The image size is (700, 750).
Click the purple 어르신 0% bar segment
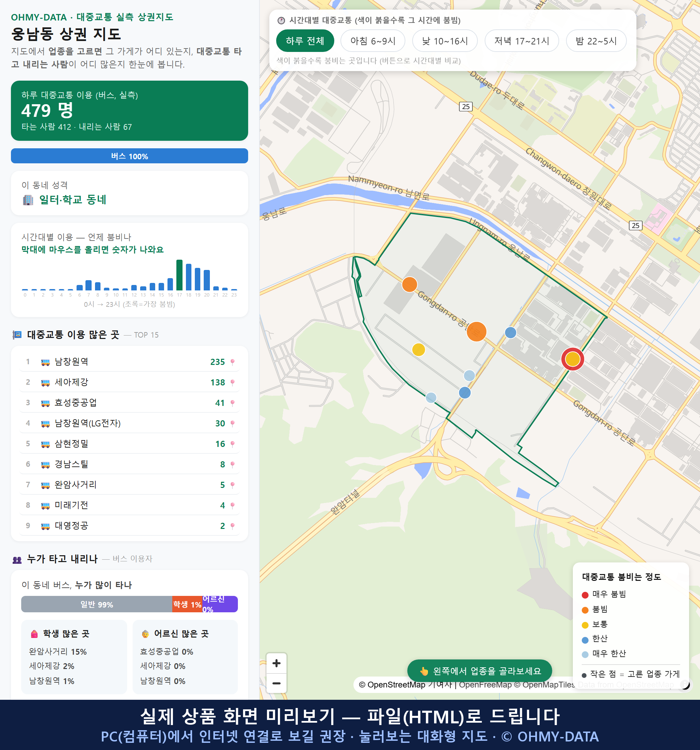[220, 604]
